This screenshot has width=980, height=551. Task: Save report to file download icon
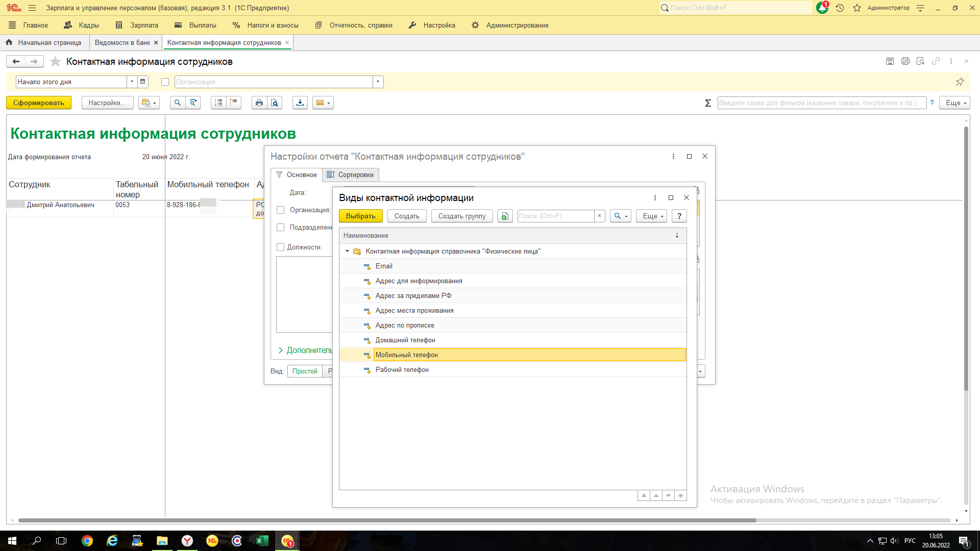pos(300,103)
